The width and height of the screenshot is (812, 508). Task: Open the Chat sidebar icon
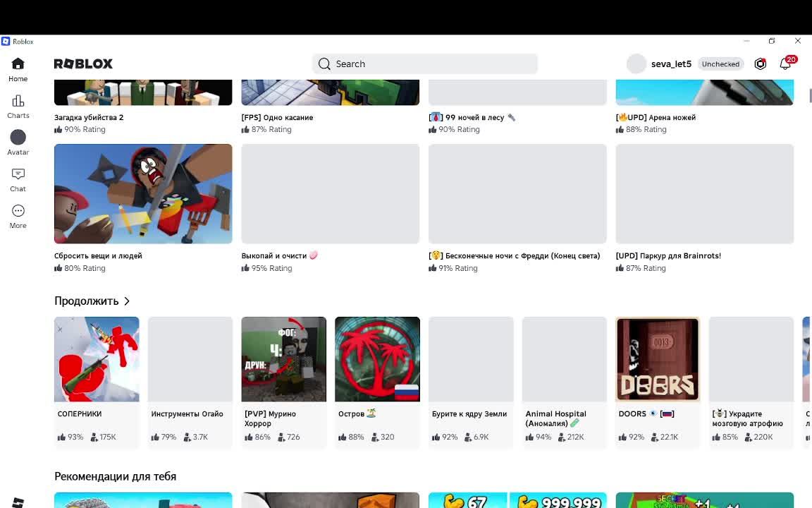tap(18, 174)
